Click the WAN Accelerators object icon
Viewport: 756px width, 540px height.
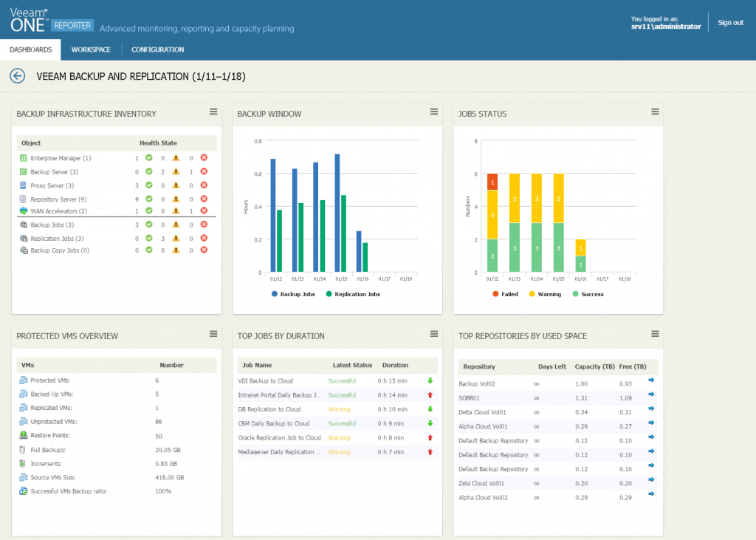point(24,211)
